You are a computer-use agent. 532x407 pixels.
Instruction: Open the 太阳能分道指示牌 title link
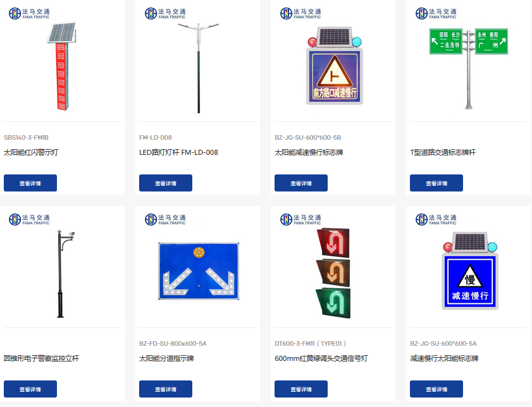(x=166, y=358)
